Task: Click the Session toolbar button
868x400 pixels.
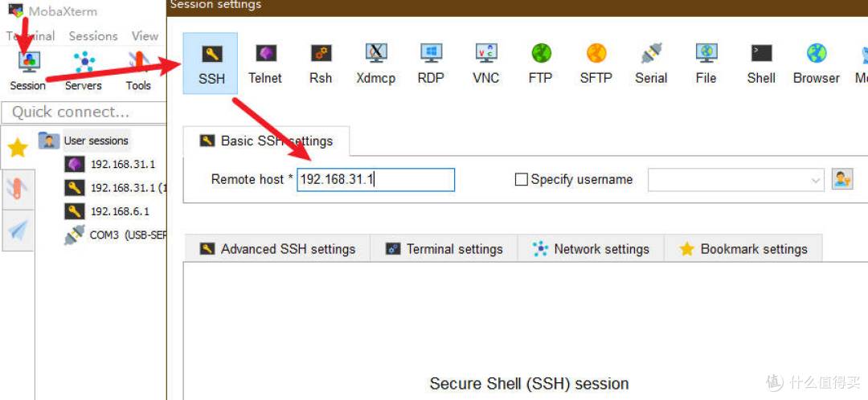Action: coord(27,71)
